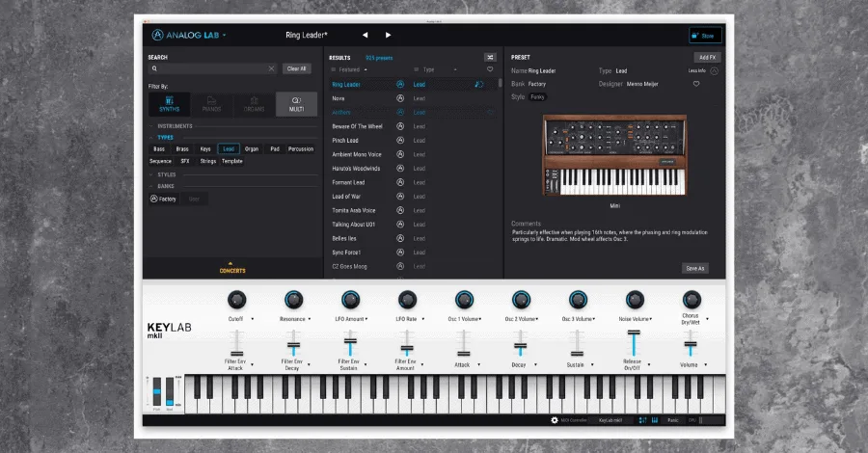The height and width of the screenshot is (453, 868).
Task: Toggle the Pad type tag
Action: click(275, 148)
